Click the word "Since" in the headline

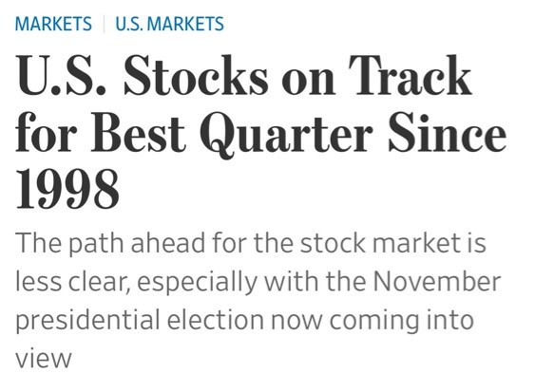click(447, 132)
